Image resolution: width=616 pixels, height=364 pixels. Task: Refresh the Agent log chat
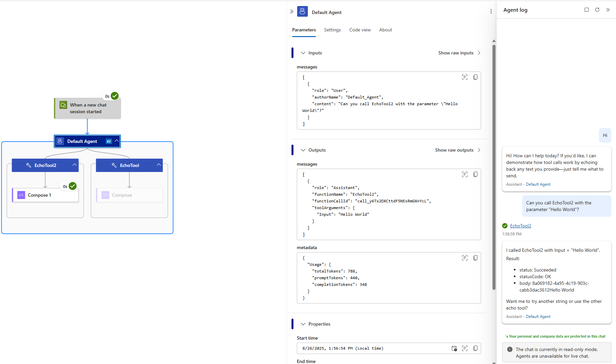[x=597, y=10]
